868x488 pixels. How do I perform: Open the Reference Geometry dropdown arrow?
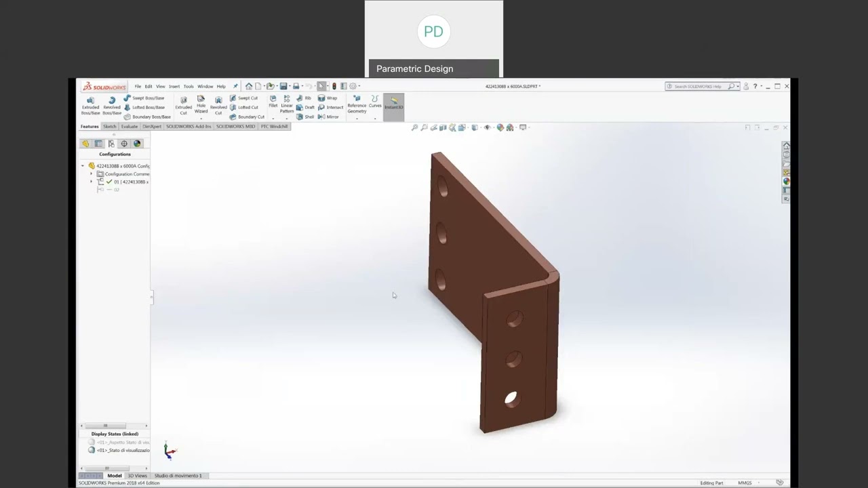(357, 119)
